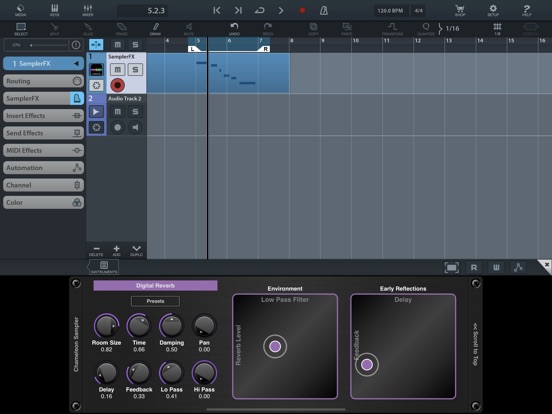Tap the 5.2.3 position display
This screenshot has height=414, width=552.
[143, 11]
